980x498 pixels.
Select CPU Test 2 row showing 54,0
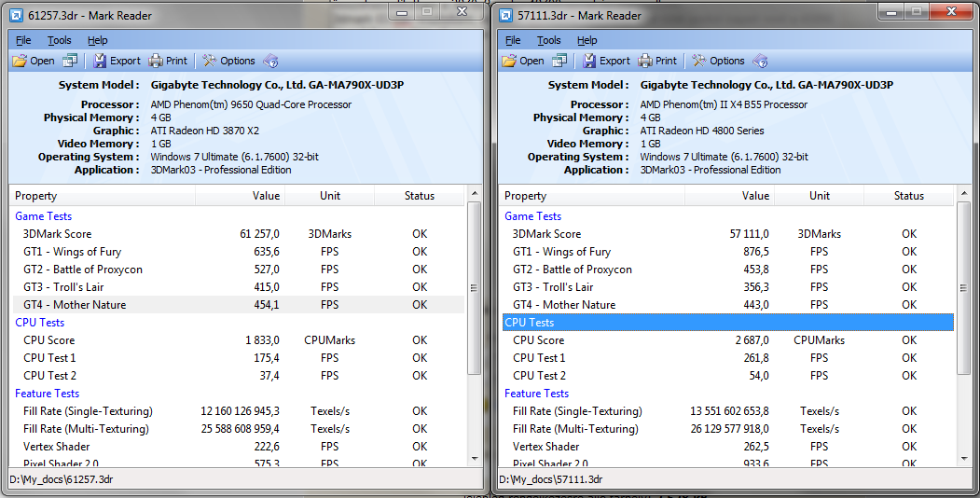click(x=728, y=376)
